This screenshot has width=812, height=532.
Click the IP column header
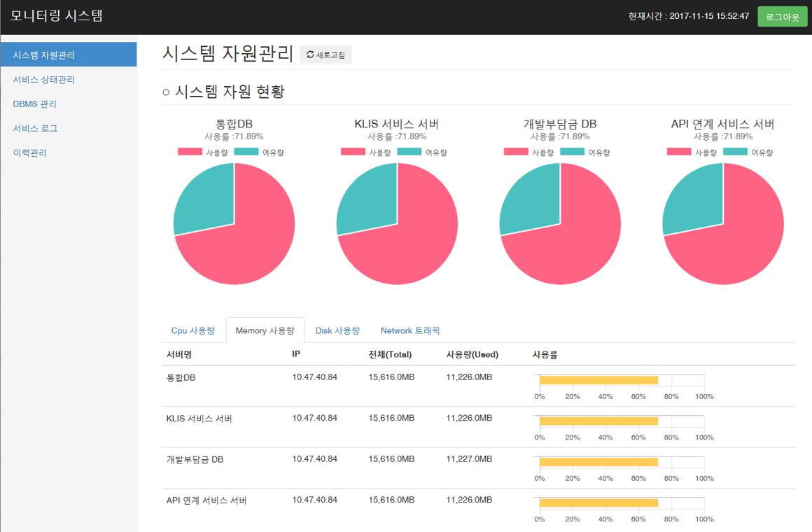[296, 354]
